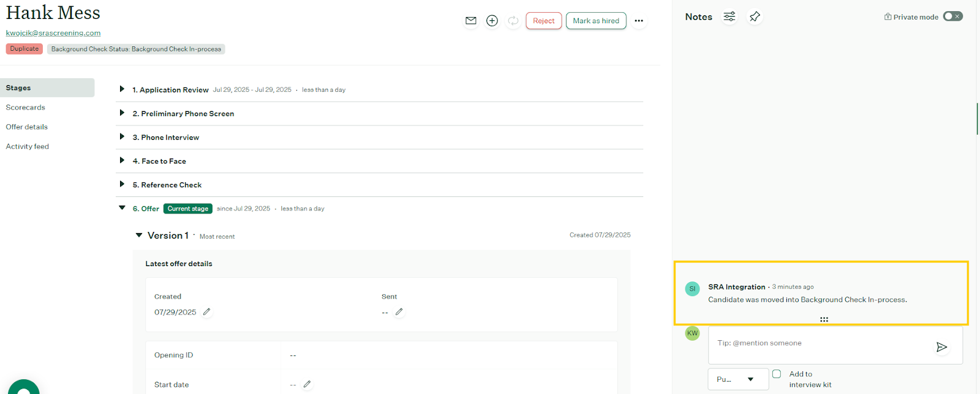The image size is (980, 394).
Task: Collapse the Offer stage
Action: click(122, 208)
